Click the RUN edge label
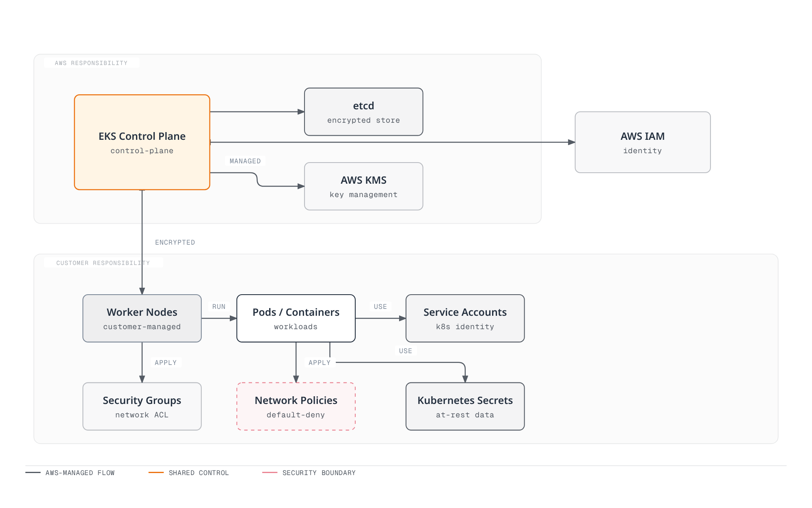This screenshot has height=508, width=812. click(219, 306)
